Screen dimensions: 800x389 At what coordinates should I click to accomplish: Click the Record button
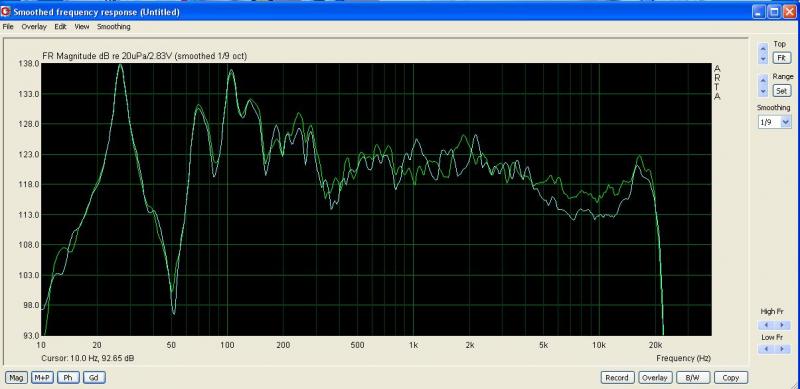[617, 378]
